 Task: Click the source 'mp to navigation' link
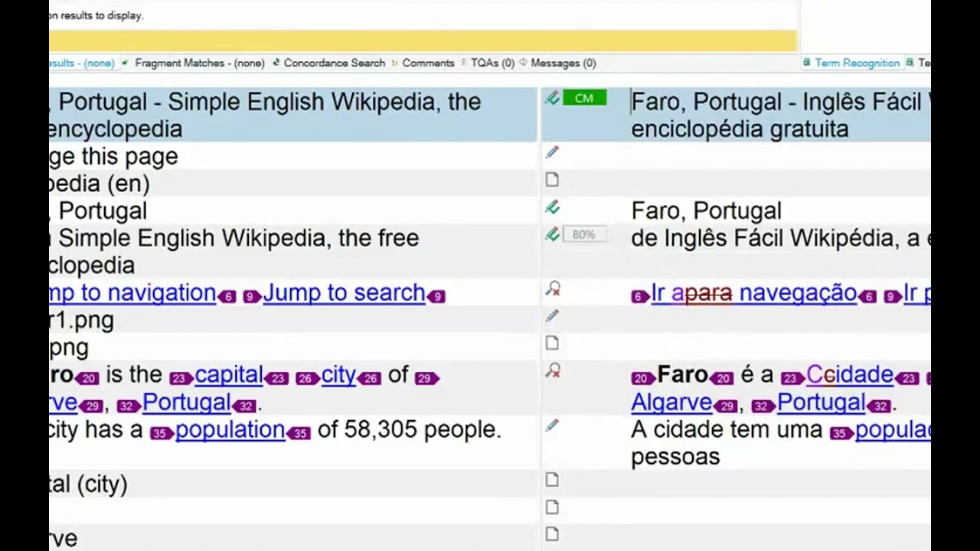click(x=132, y=292)
